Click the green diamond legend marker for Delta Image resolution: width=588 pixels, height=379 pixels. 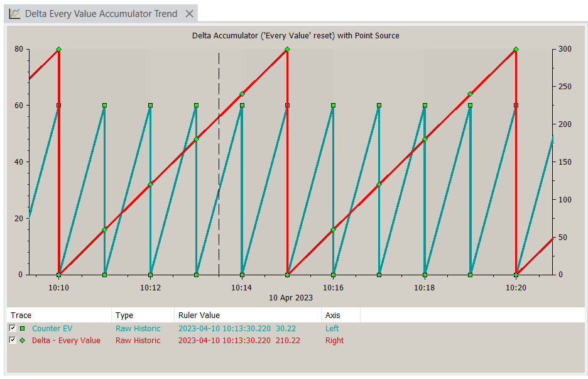pos(23,341)
